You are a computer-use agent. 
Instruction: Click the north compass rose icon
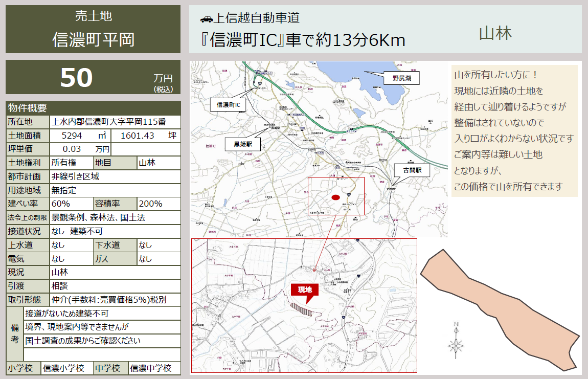coord(456,341)
